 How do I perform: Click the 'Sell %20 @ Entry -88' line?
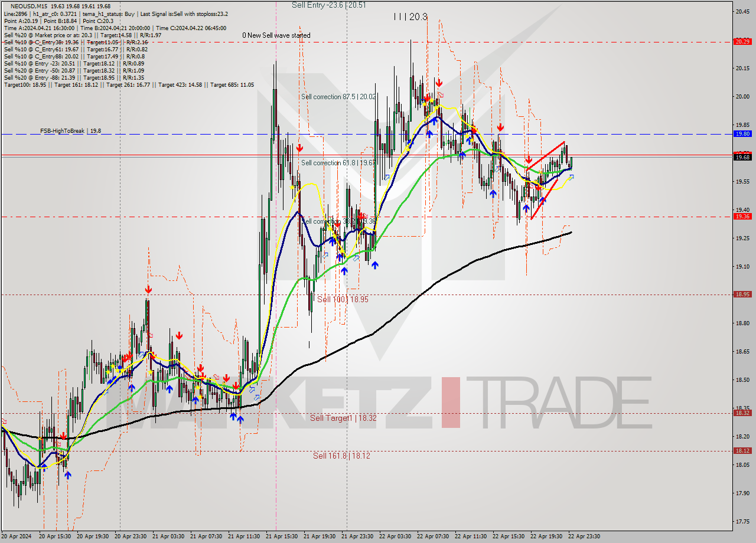point(74,77)
